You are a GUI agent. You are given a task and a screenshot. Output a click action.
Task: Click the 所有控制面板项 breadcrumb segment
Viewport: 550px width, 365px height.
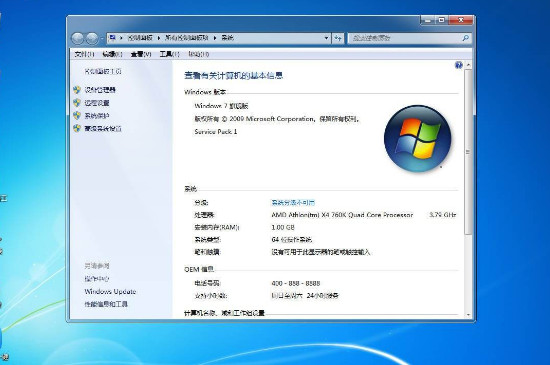coord(187,38)
